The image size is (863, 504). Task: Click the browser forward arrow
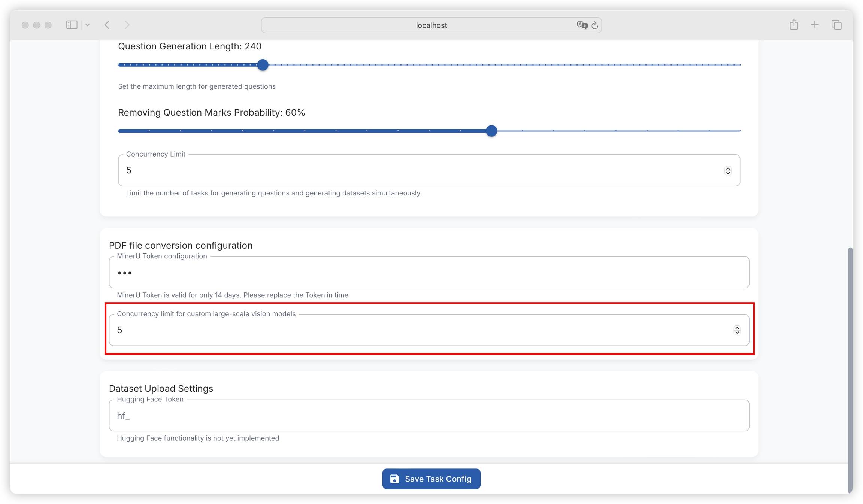pyautogui.click(x=127, y=25)
